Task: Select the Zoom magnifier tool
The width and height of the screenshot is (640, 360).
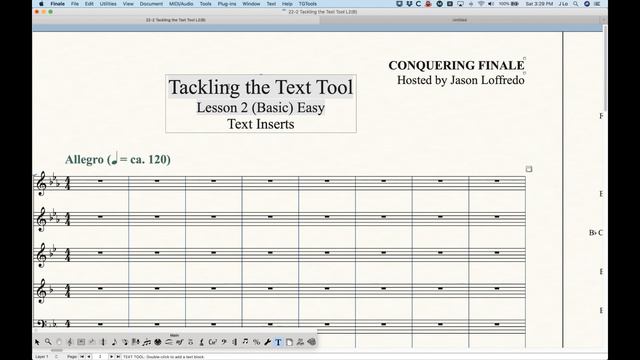Action: pos(48,342)
